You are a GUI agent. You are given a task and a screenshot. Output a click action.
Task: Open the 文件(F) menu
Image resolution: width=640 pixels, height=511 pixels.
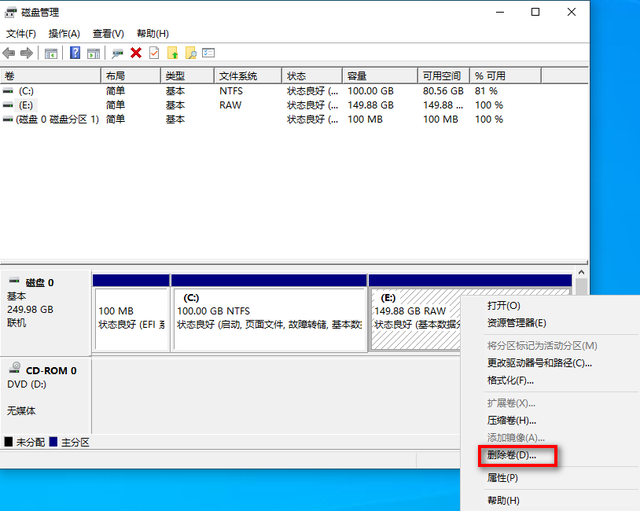[x=21, y=33]
